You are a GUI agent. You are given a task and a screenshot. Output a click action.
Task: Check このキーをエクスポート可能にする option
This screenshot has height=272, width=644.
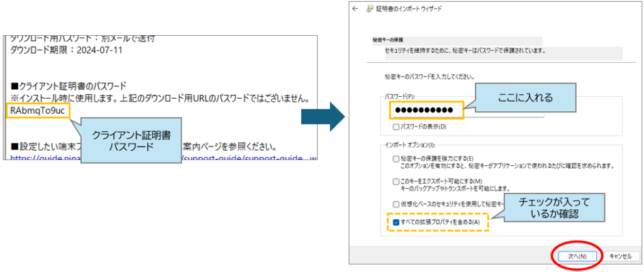tap(395, 182)
